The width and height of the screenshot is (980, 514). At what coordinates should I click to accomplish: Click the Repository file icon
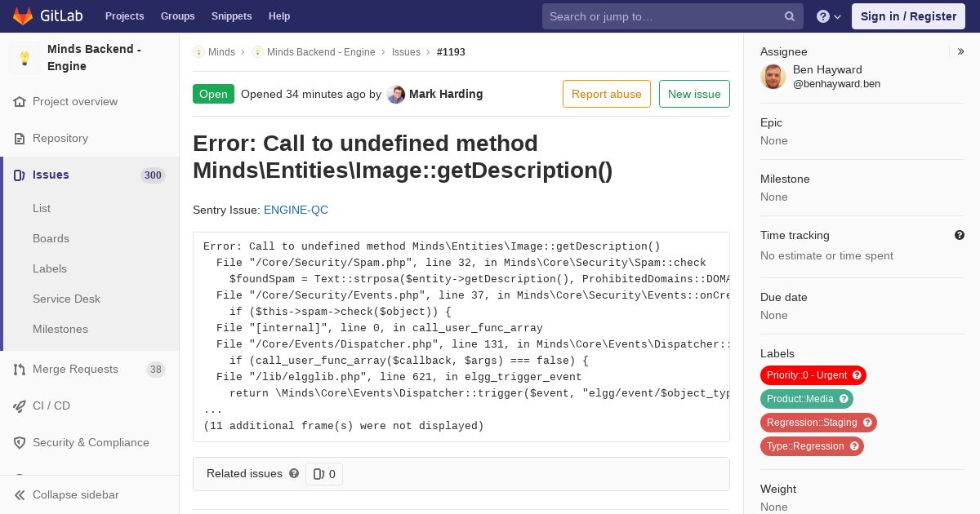pos(20,139)
